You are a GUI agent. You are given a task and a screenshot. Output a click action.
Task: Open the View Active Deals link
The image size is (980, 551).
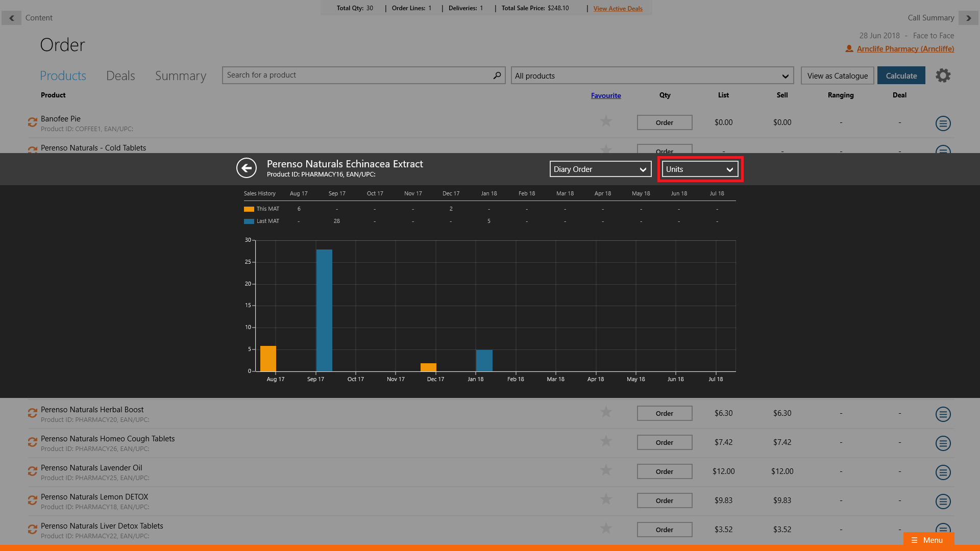coord(618,9)
